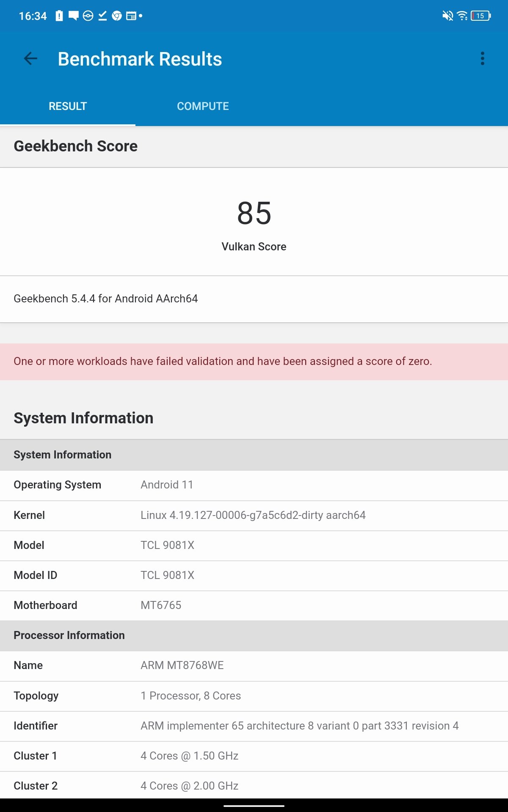Tap the Model ID row value TCL 9081X

click(167, 575)
